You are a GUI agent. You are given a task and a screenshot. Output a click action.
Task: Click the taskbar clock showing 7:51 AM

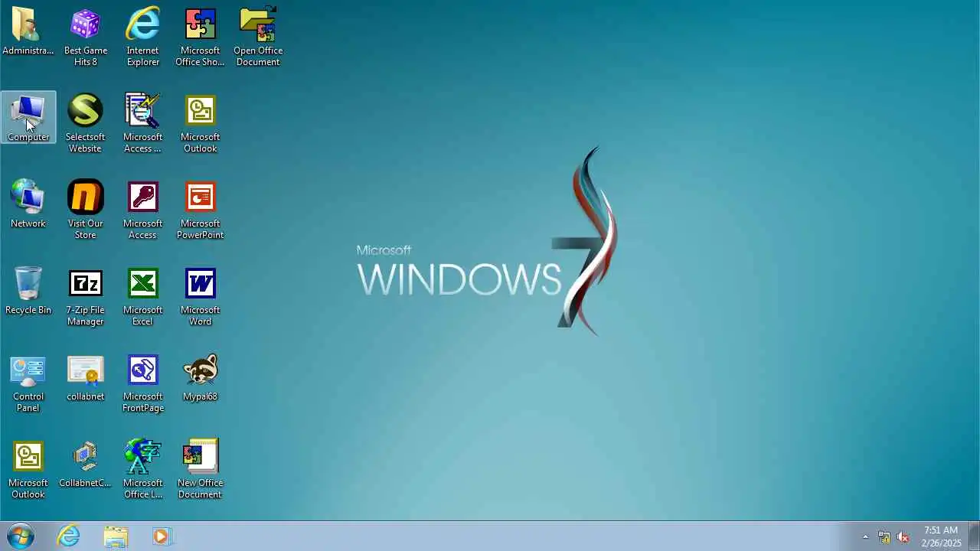click(941, 536)
